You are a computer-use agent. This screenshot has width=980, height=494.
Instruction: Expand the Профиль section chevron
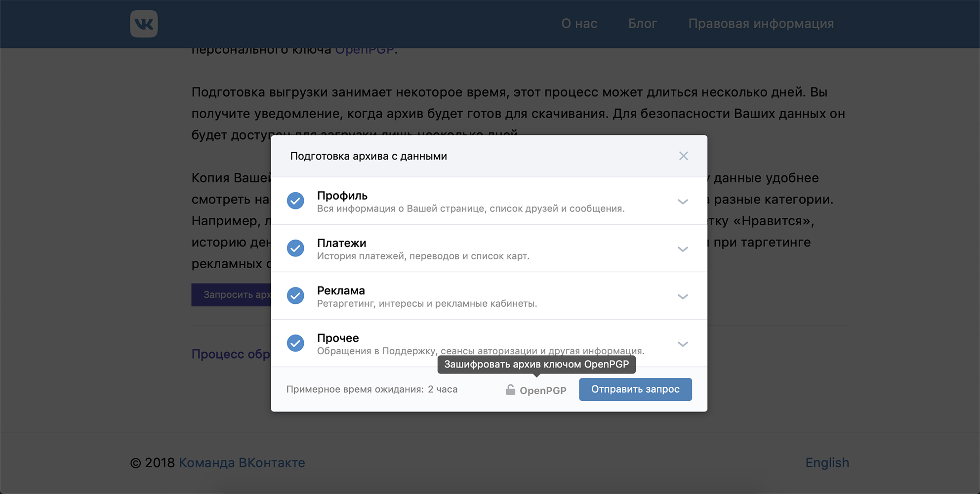[683, 202]
